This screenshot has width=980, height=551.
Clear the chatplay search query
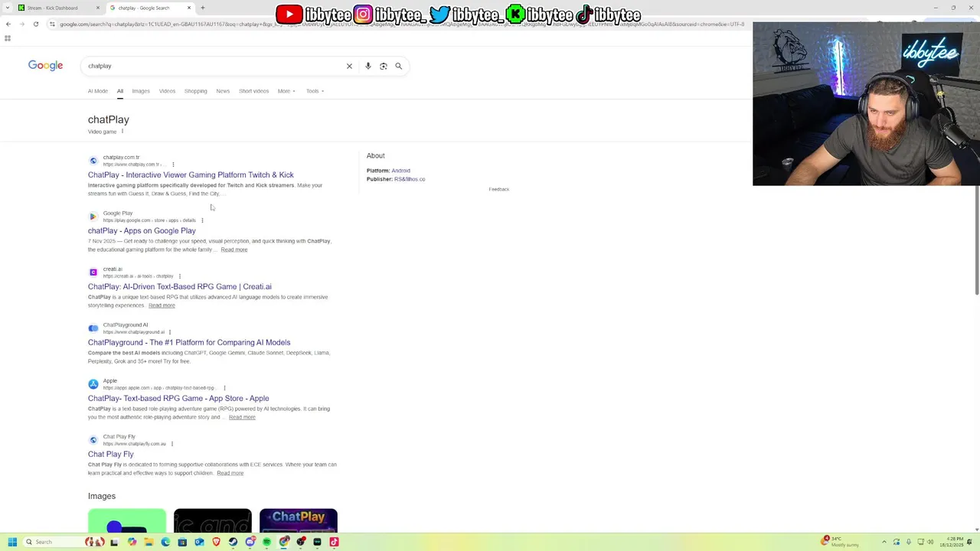[x=349, y=66]
